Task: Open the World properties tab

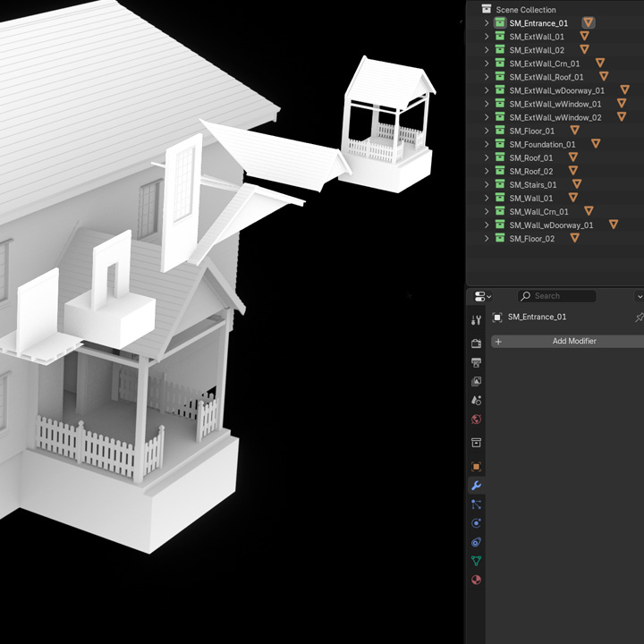Action: 476,419
